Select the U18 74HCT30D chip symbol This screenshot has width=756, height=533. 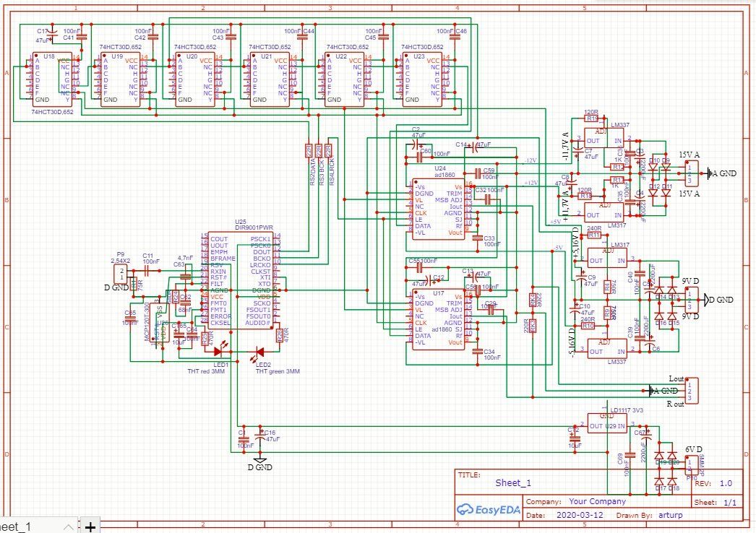coord(52,79)
